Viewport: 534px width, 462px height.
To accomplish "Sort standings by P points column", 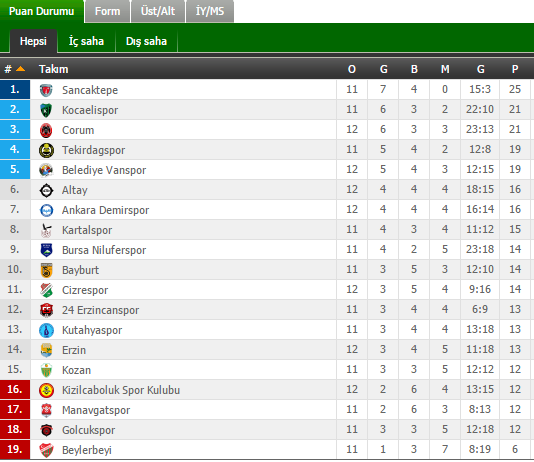I will point(515,69).
